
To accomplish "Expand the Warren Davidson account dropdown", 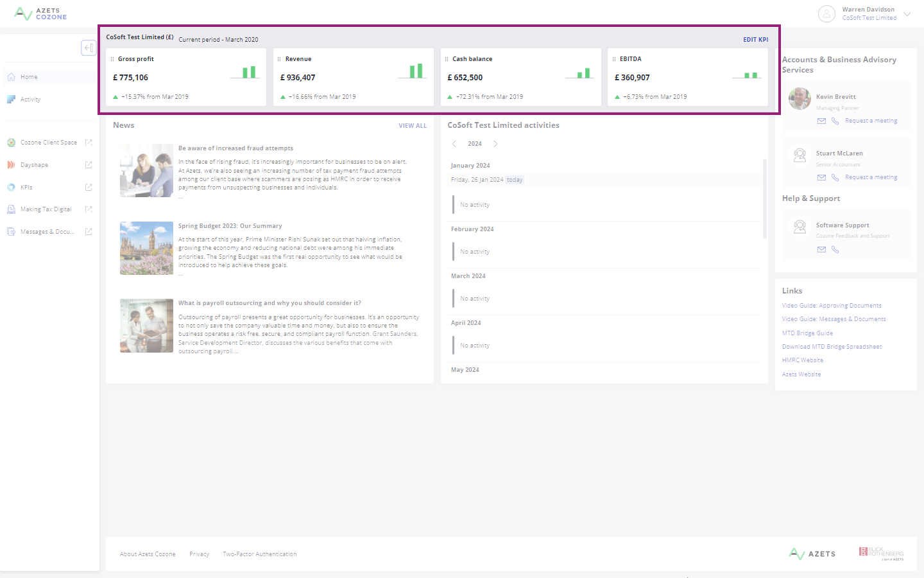I will coord(907,13).
